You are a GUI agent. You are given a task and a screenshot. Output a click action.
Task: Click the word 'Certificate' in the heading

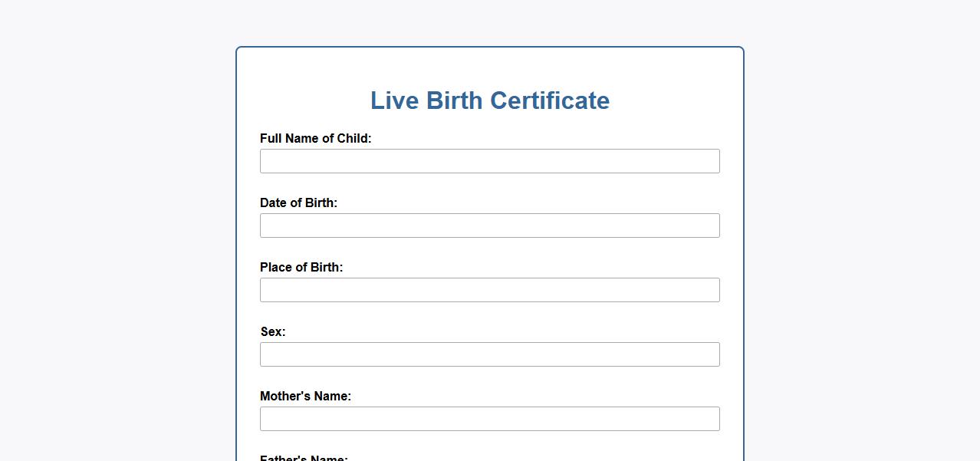tap(550, 100)
